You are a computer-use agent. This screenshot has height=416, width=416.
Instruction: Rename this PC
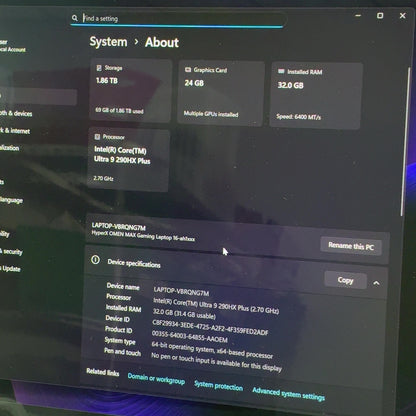click(351, 246)
